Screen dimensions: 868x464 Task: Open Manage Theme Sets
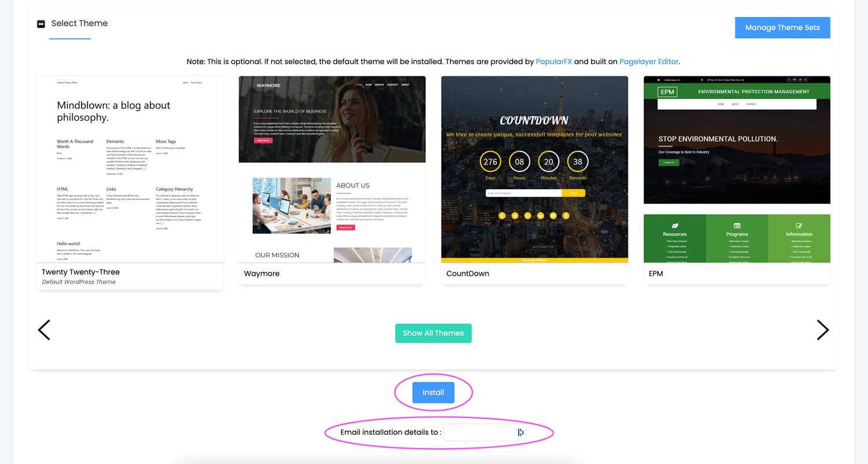tap(782, 28)
